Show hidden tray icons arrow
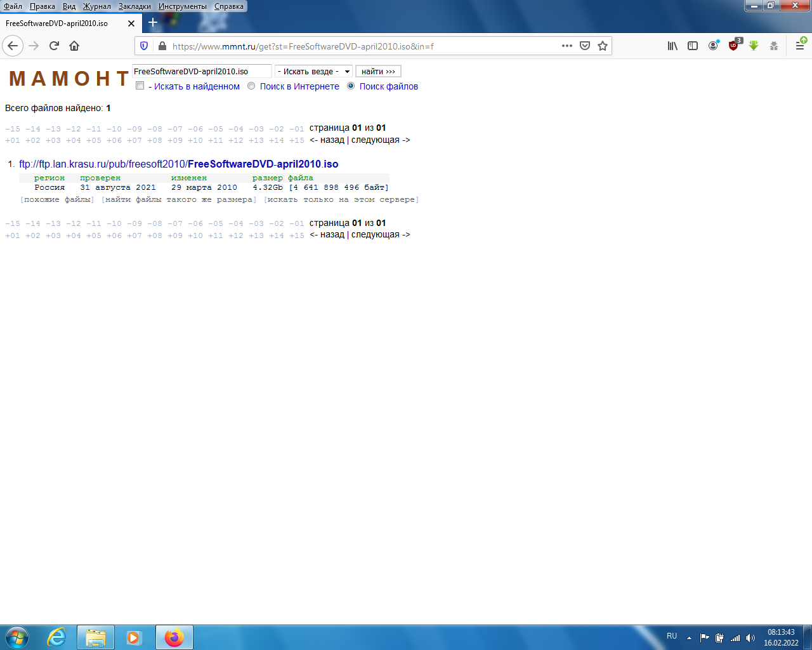 (689, 638)
